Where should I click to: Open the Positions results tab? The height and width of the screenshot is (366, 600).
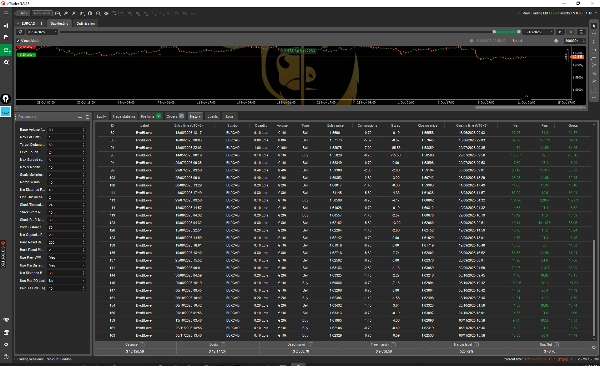click(x=150, y=116)
